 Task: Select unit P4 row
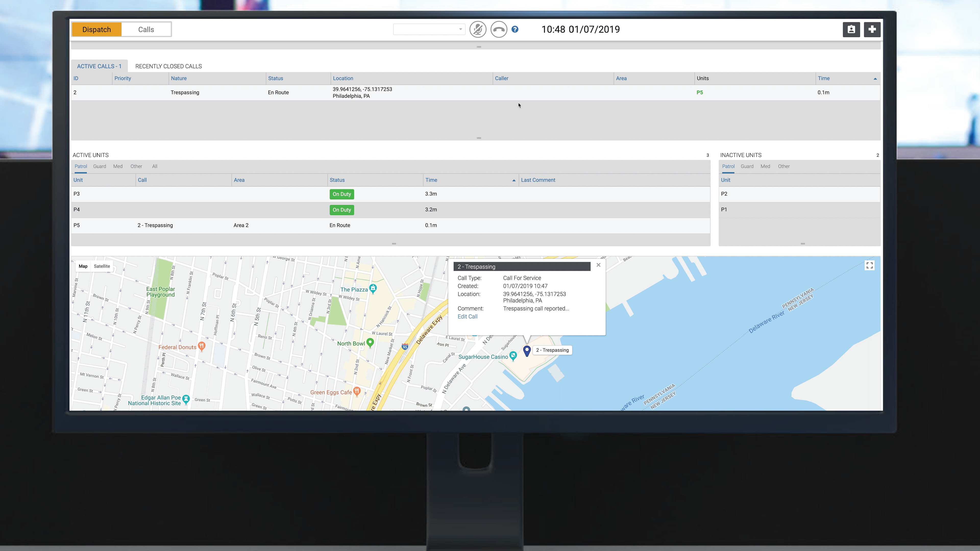click(391, 210)
